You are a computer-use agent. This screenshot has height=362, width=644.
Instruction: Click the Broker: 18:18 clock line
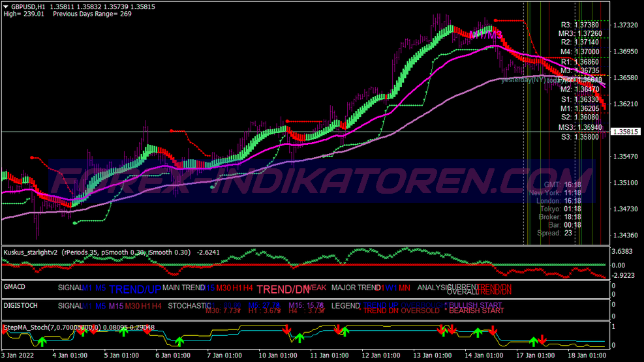coord(559,217)
